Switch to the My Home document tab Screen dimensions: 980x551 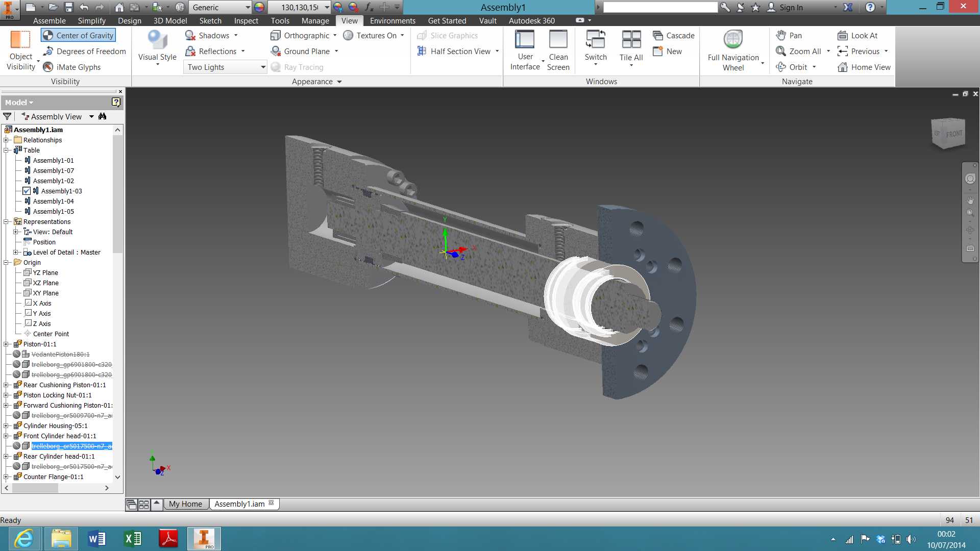(x=185, y=504)
